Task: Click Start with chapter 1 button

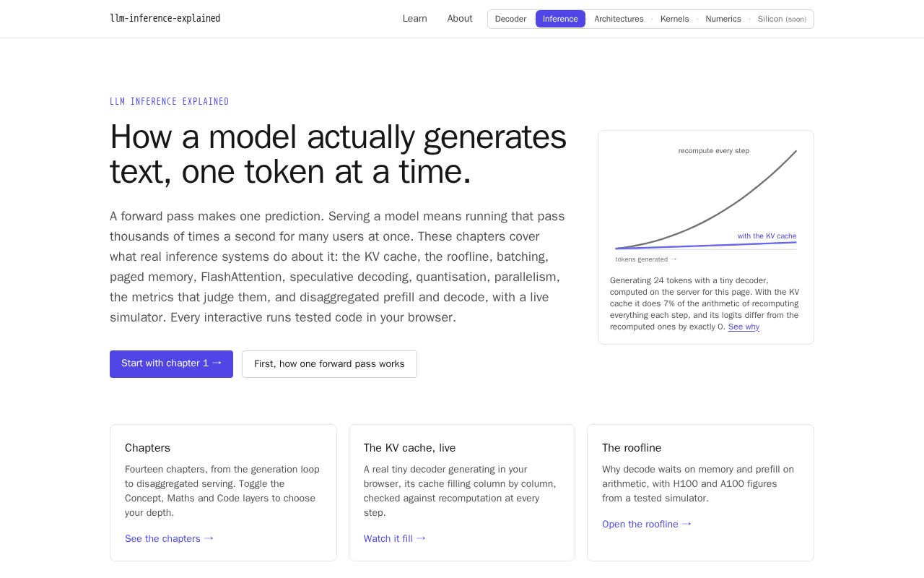Action: [171, 363]
